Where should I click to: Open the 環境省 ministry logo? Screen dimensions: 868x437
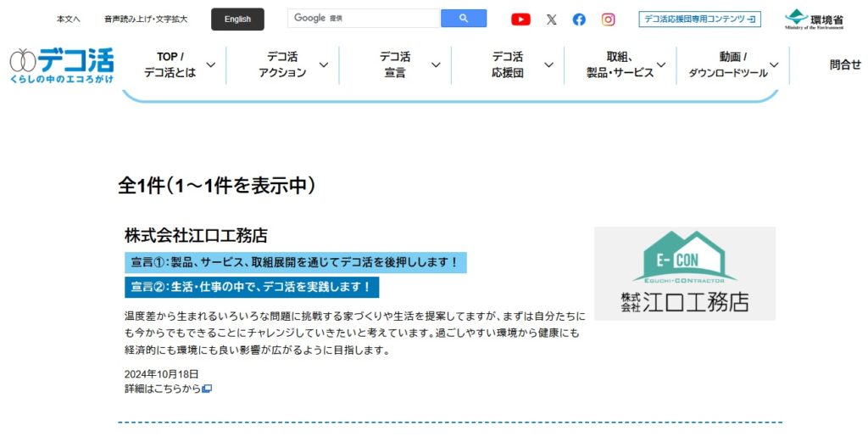click(x=813, y=19)
